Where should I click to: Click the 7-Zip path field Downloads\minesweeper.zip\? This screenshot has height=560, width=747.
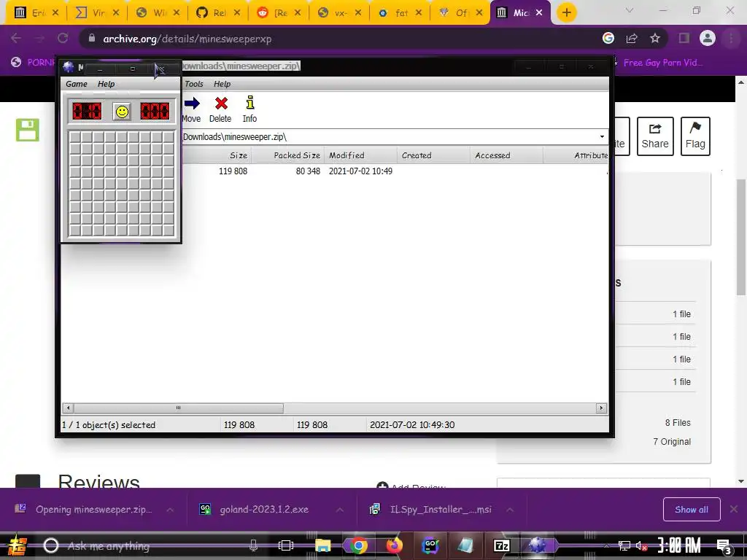click(390, 136)
